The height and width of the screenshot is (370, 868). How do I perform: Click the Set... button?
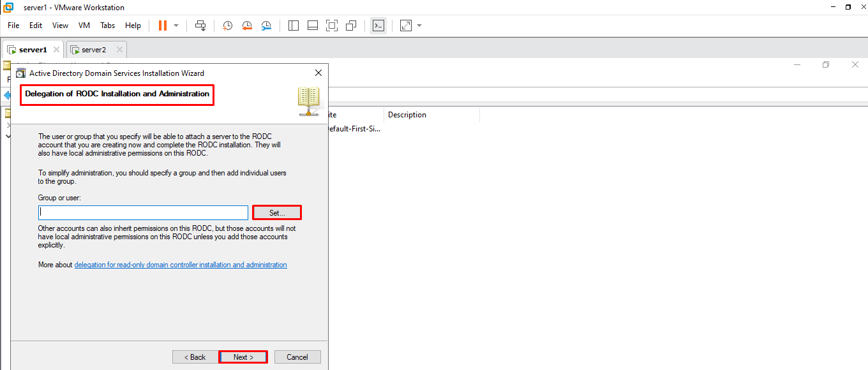[277, 212]
